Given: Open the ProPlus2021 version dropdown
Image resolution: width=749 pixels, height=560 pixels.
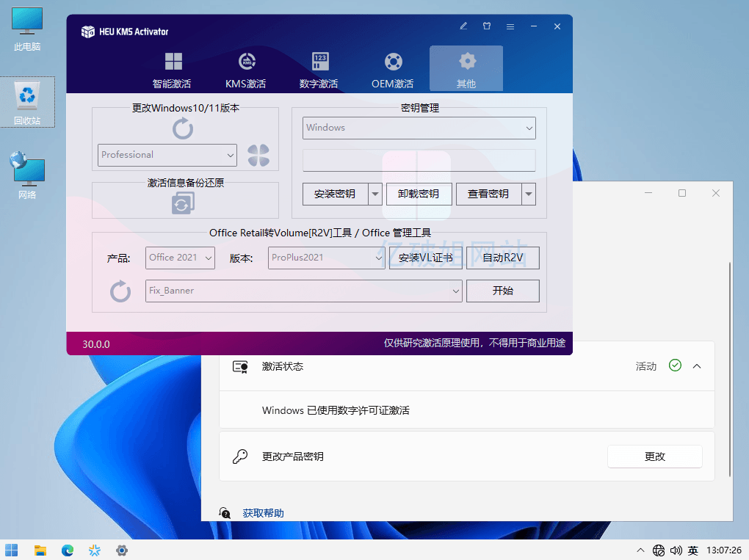Looking at the screenshot, I should pyautogui.click(x=326, y=258).
